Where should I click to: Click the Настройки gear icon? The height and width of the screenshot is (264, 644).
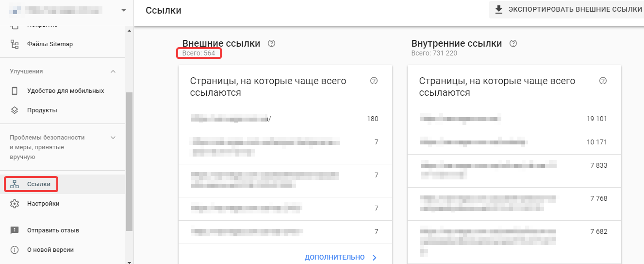click(15, 204)
